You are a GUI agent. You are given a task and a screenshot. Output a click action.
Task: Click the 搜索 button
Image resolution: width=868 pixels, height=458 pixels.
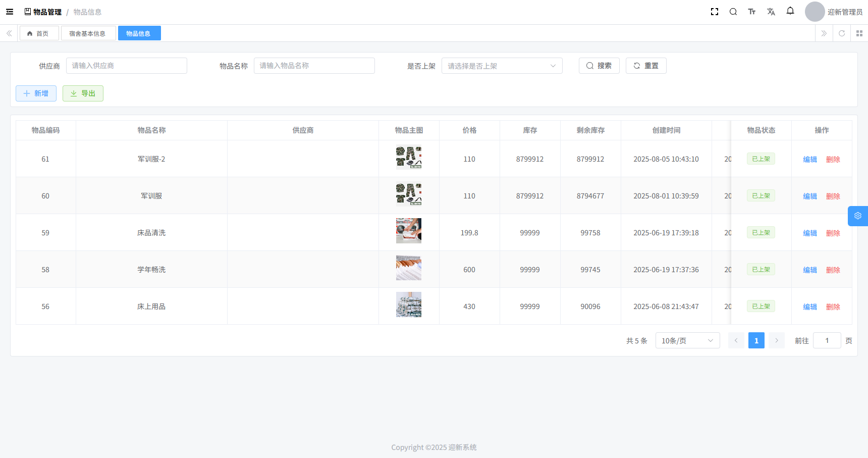[x=599, y=66]
